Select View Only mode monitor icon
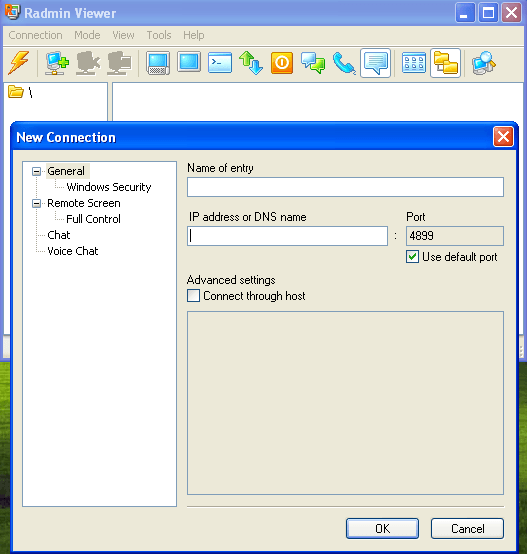527x554 pixels. pos(189,62)
